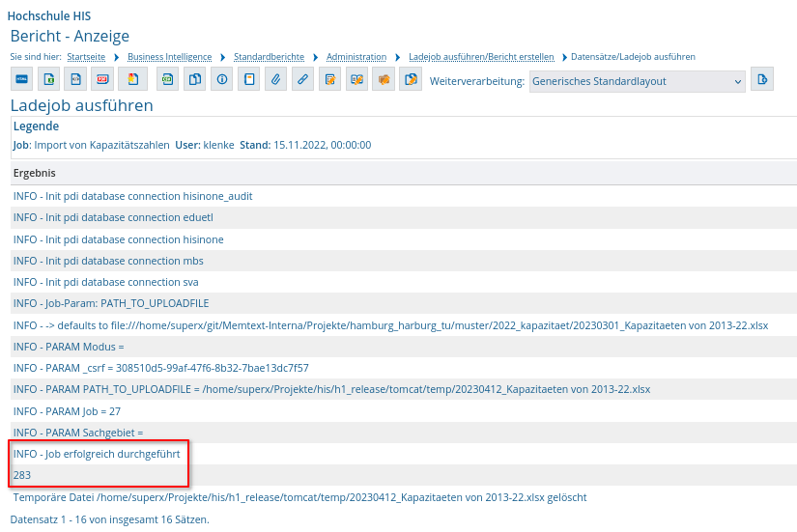The width and height of the screenshot is (797, 532).
Task: Click the 'Job: Import von Kapazitätszahlen' legend text
Action: (92, 146)
